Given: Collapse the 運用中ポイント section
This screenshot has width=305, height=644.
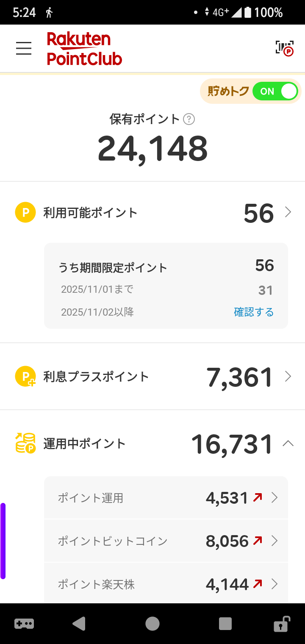Looking at the screenshot, I should [x=288, y=444].
